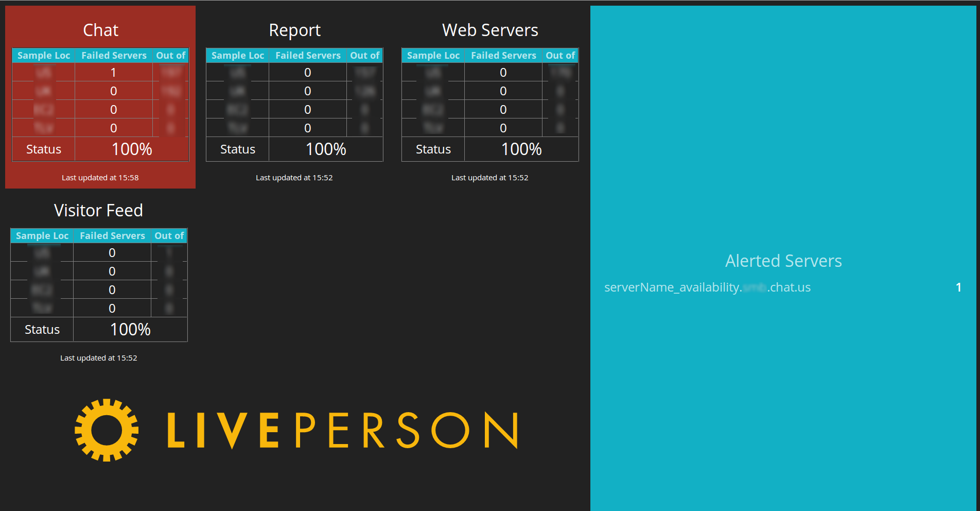This screenshot has width=980, height=511.
Task: Open the Visitor Feed panel
Action: [98, 210]
